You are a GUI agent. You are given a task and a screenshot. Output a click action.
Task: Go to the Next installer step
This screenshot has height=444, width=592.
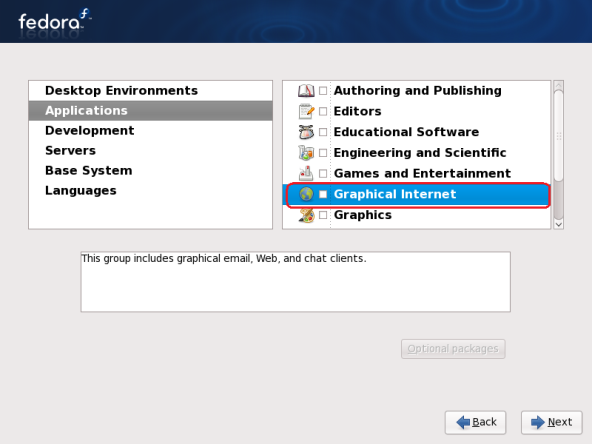(x=552, y=422)
